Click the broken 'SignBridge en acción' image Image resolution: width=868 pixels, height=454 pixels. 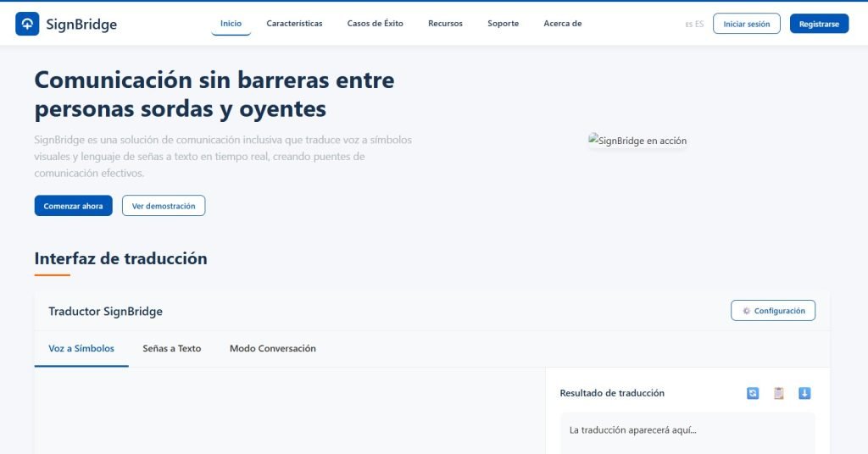[637, 141]
